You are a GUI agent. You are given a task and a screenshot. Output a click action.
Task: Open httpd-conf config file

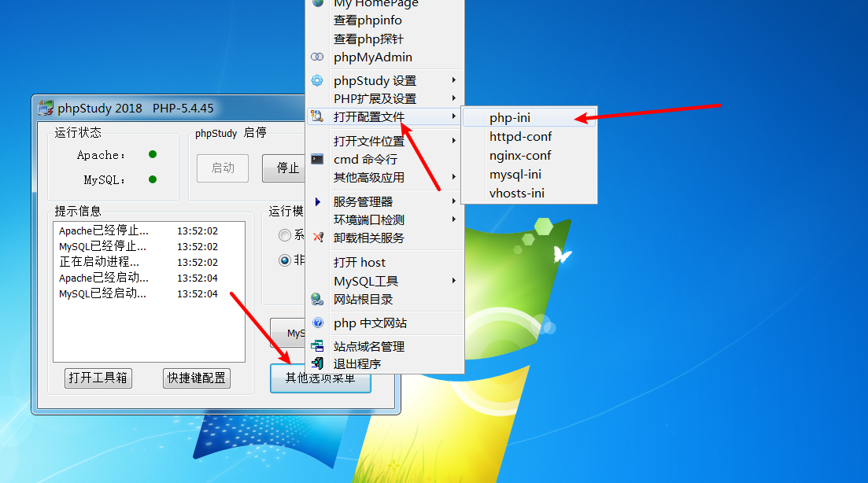click(529, 137)
